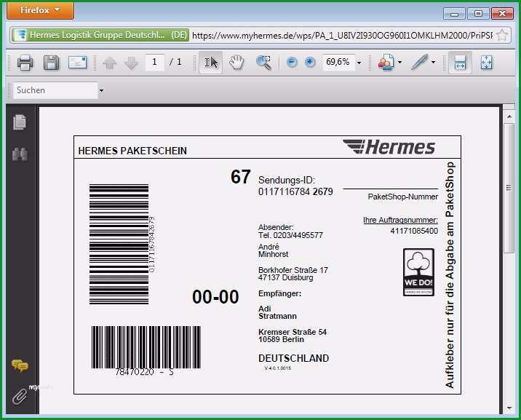This screenshot has width=521, height=420.
Task: Zoom out with the minus button
Action: point(292,62)
